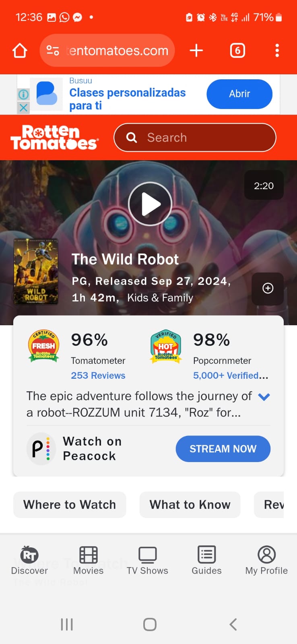Add The Wild Robot to watchlist
The height and width of the screenshot is (644, 297).
click(x=268, y=289)
